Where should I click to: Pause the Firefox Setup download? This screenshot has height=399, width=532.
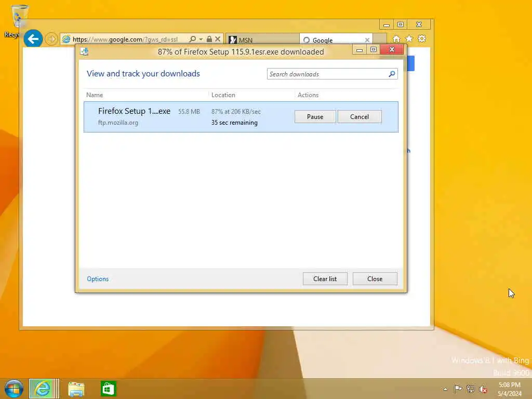[315, 117]
